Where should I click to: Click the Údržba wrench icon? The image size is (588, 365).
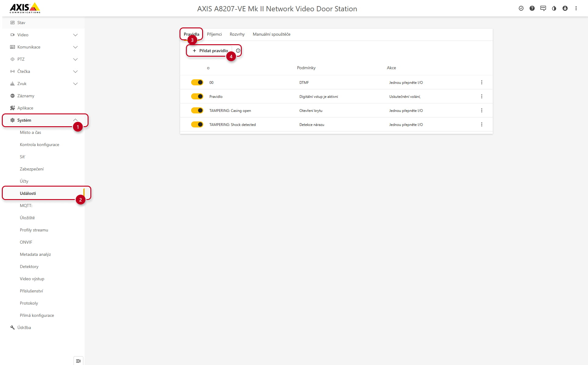[13, 327]
